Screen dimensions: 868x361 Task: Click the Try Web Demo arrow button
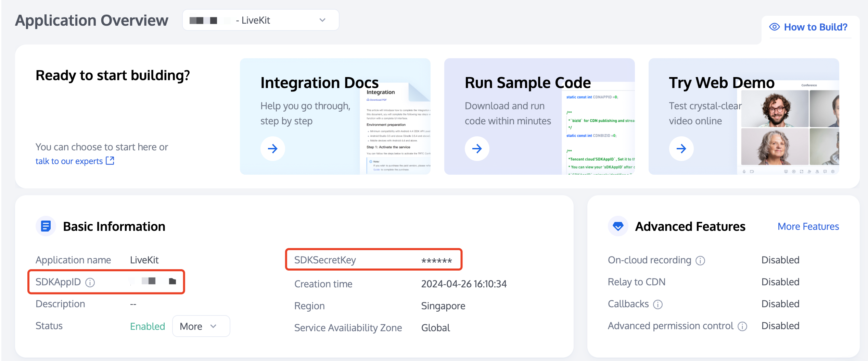pyautogui.click(x=681, y=149)
